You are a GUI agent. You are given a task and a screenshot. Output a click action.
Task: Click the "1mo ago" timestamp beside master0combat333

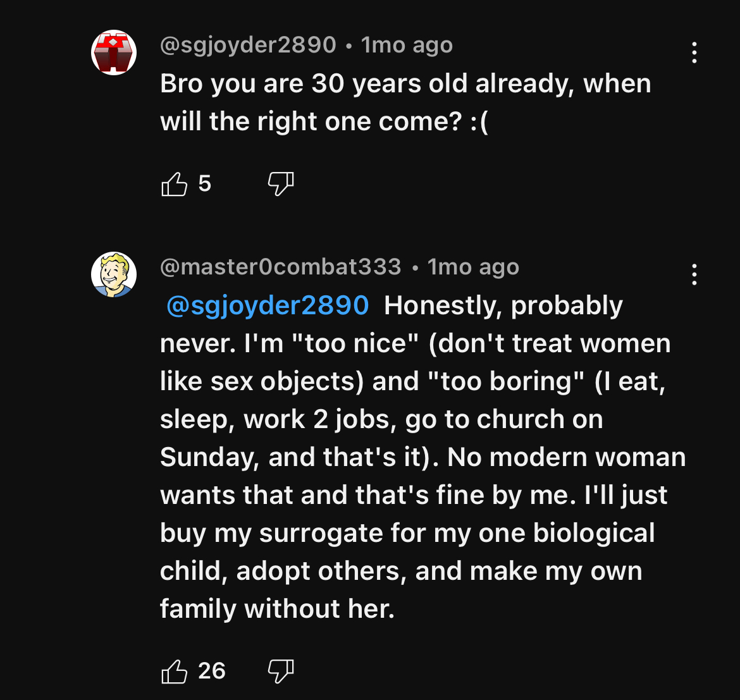[x=473, y=267]
